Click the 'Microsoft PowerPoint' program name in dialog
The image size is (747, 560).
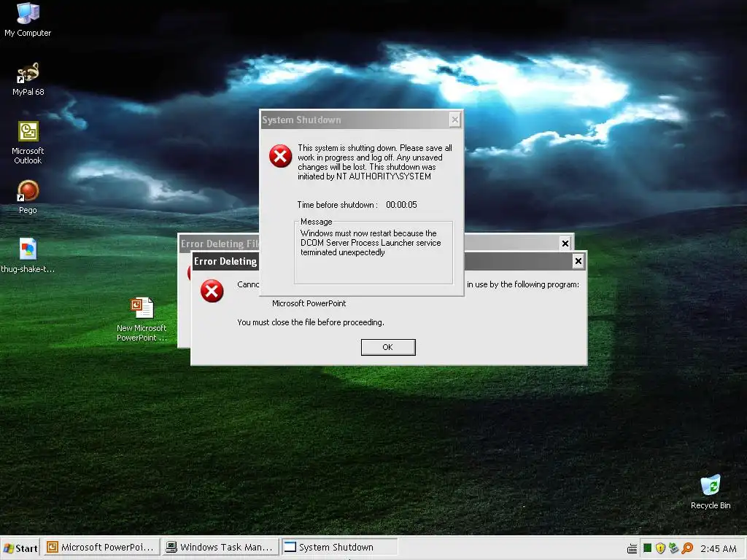tap(309, 303)
